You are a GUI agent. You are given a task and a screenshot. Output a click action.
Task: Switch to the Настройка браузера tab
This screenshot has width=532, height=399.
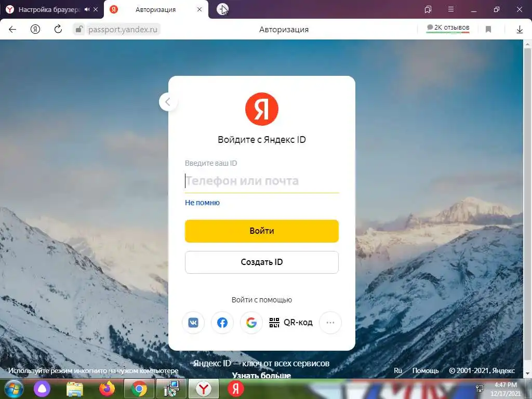click(48, 9)
